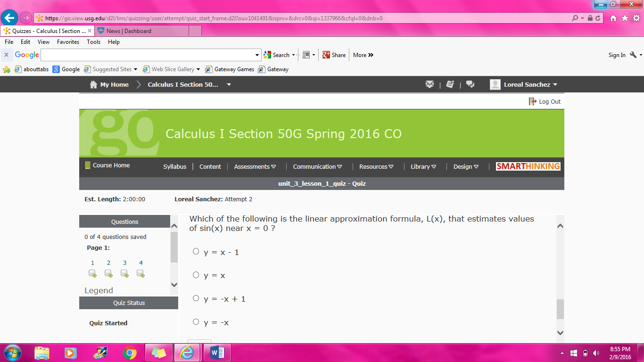Click inside the Google search box

click(149, 55)
